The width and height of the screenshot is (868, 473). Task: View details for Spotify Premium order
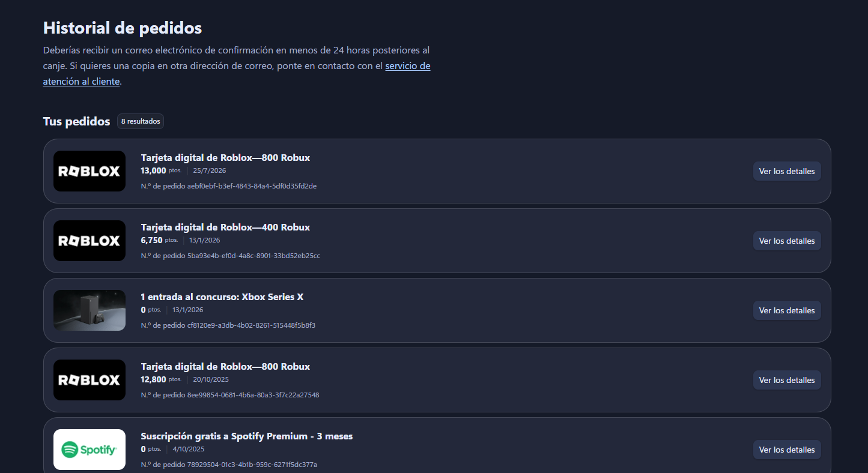787,450
